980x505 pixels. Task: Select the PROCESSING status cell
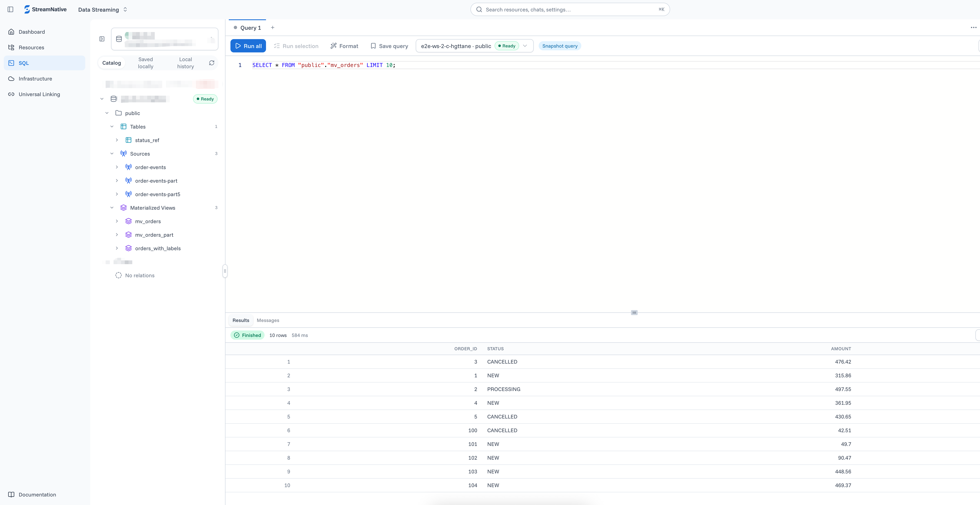click(x=504, y=389)
